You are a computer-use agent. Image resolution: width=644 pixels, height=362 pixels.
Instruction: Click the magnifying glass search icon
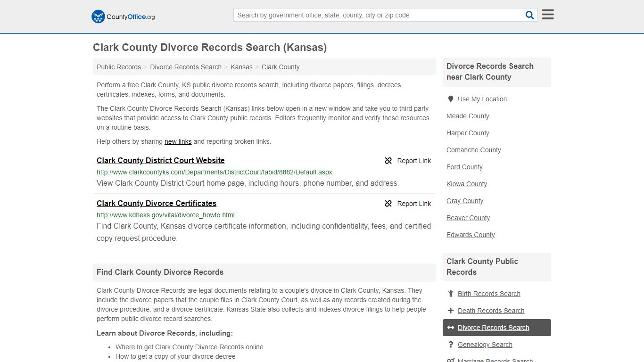pyautogui.click(x=530, y=15)
